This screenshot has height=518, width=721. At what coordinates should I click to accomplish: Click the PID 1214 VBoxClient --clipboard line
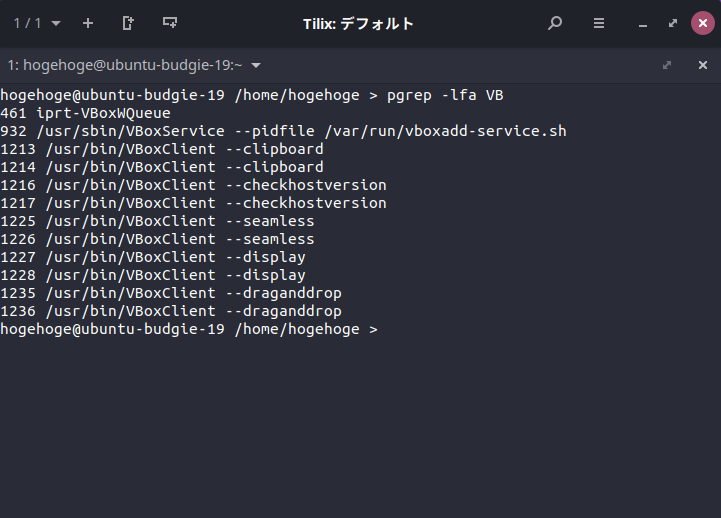162,167
